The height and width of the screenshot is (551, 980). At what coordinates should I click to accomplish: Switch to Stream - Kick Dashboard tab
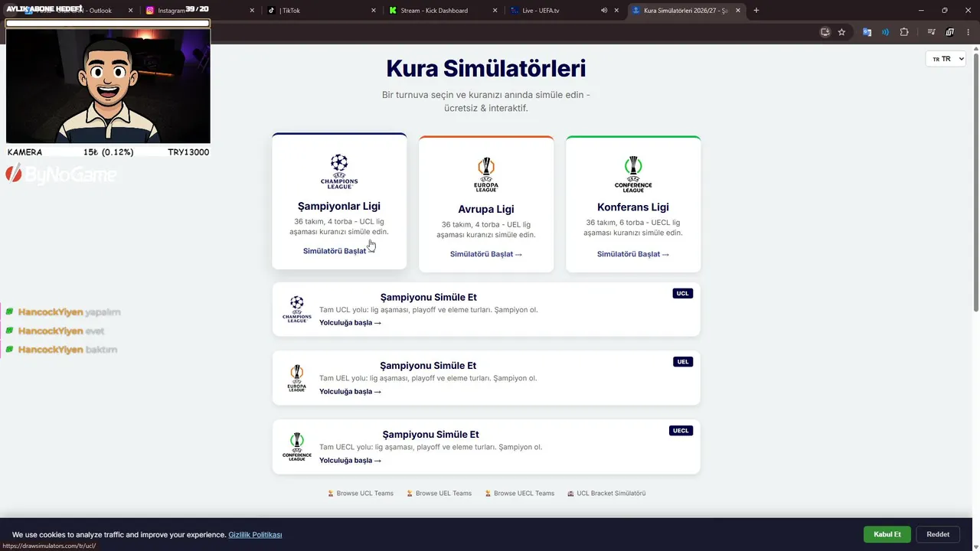443,11
